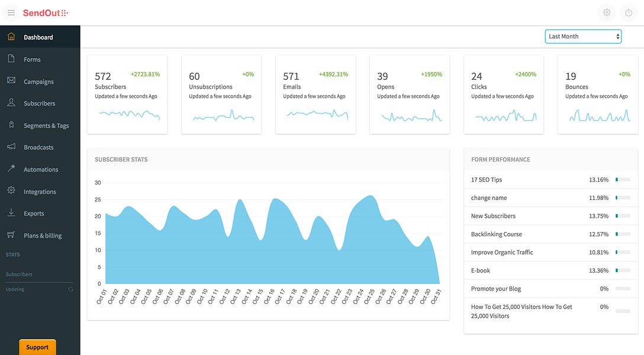Viewport: 644px width, 355px height.
Task: Toggle the hamburger menu icon
Action: [11, 13]
